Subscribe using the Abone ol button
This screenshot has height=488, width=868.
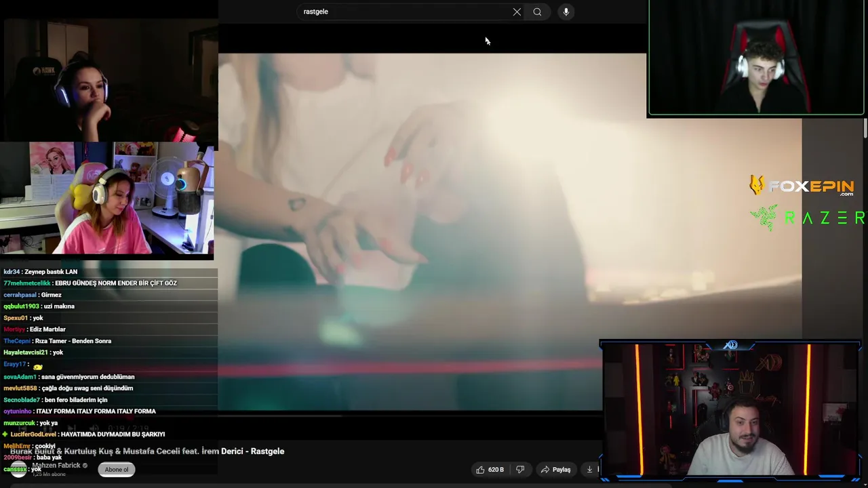(x=117, y=469)
